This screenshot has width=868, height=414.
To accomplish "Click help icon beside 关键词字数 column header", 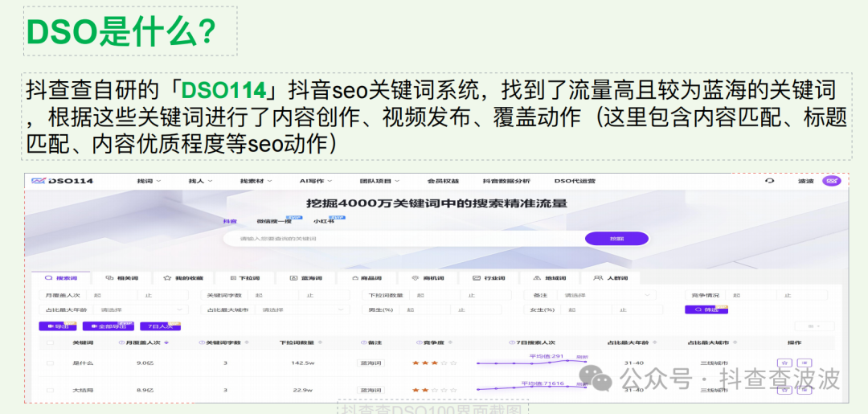I will 202,343.
